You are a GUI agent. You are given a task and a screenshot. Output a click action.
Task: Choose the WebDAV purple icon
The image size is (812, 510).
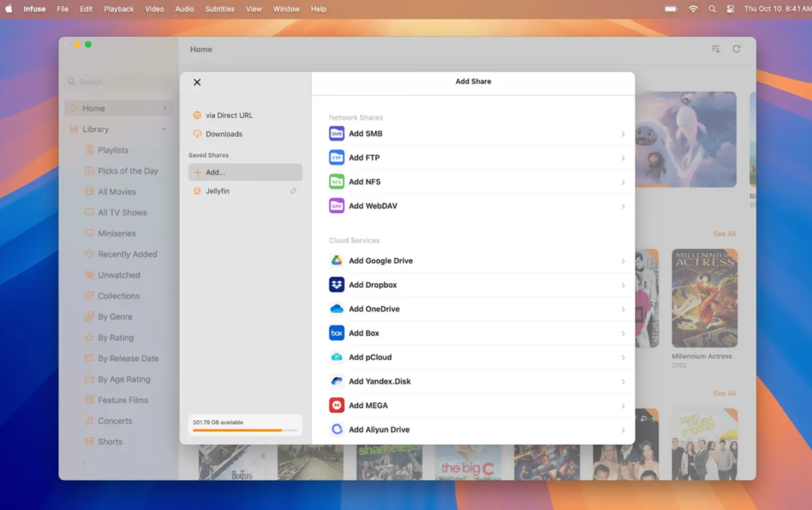point(336,206)
